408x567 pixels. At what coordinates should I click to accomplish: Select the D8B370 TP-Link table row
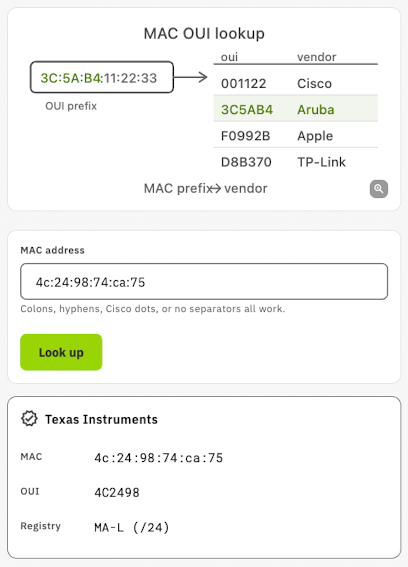pos(296,161)
